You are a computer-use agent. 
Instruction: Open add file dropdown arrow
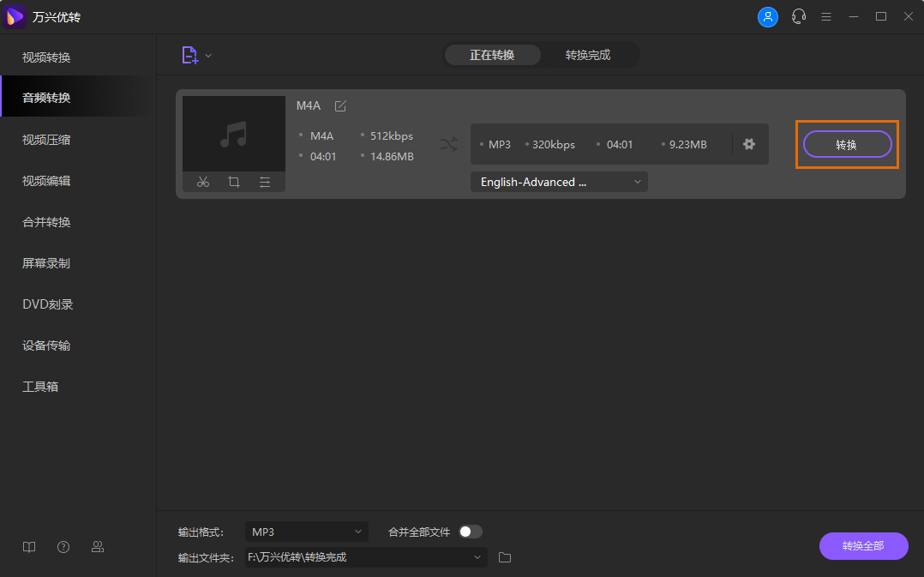208,56
